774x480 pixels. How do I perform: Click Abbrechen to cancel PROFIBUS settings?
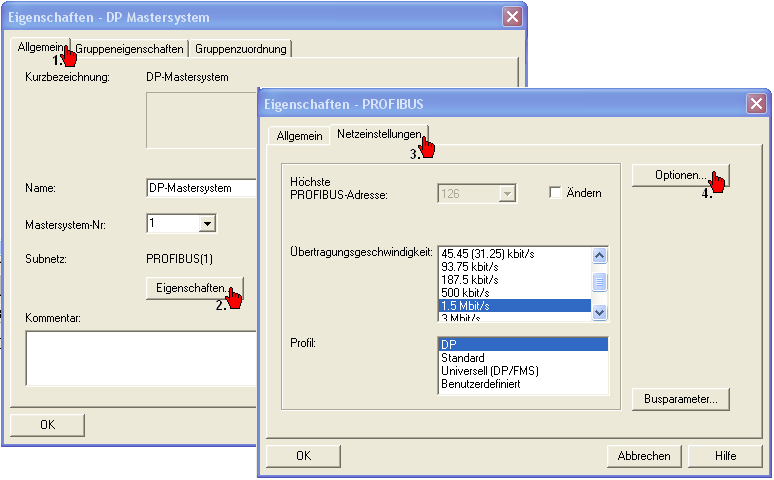644,456
